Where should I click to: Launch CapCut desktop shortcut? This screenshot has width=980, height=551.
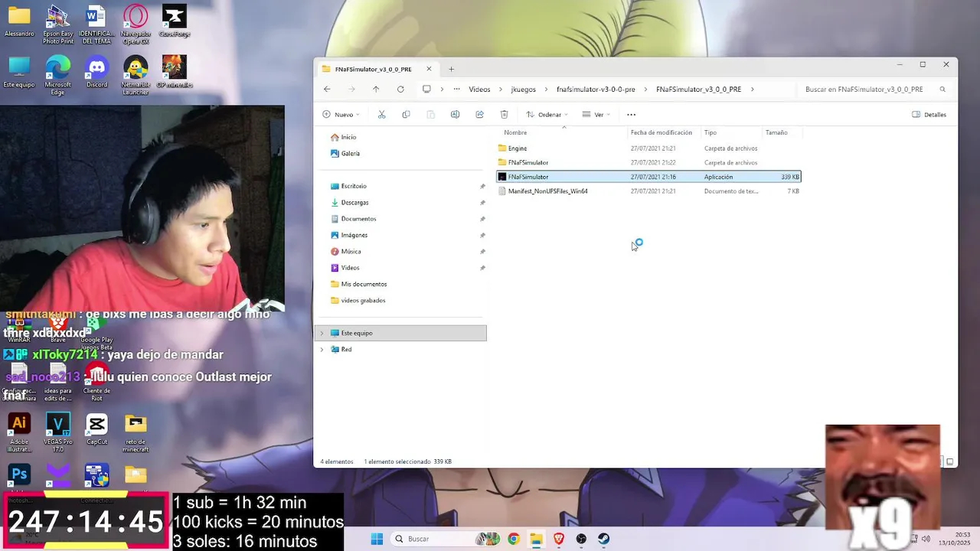click(96, 429)
